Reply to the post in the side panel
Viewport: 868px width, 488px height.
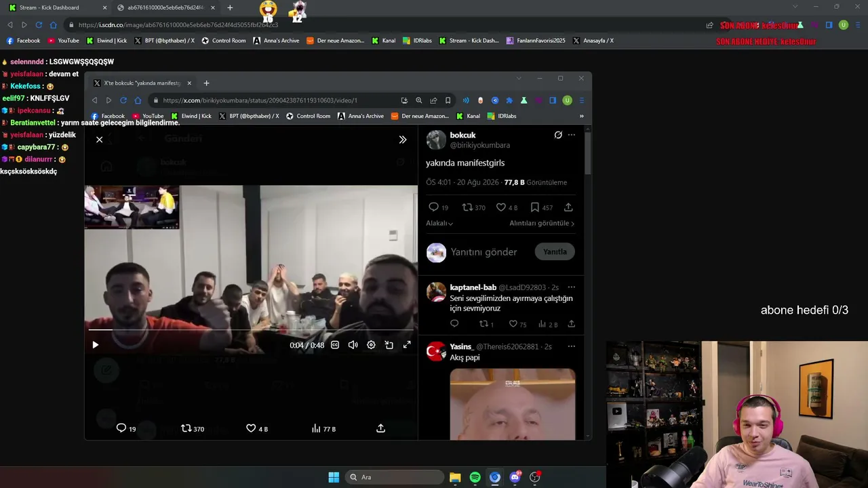tap(438, 207)
